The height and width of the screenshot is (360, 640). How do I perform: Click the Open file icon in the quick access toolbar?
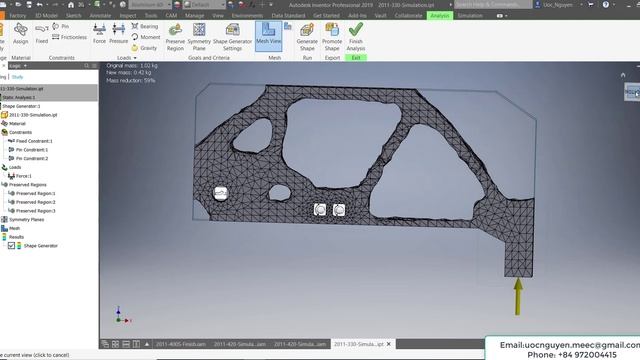coord(18,5)
